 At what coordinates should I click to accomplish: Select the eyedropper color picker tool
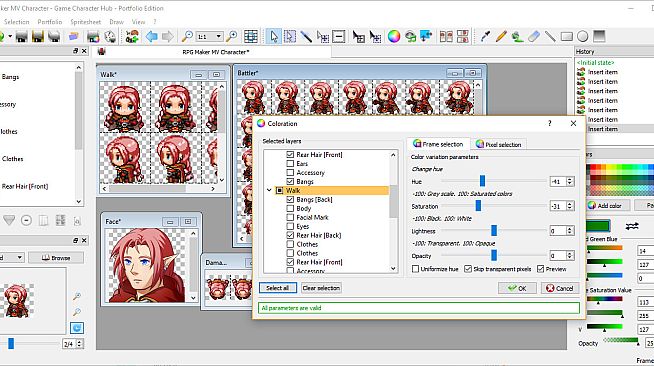(x=485, y=37)
